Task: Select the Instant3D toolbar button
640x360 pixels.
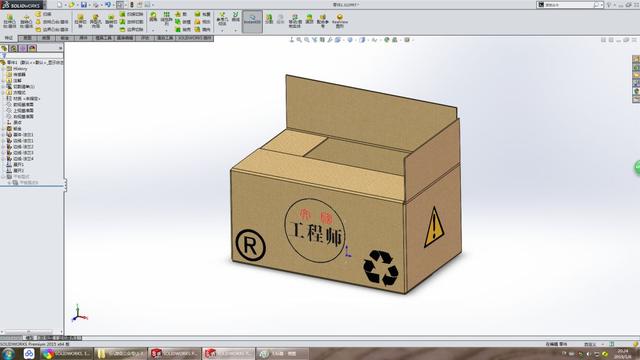Action: click(252, 21)
